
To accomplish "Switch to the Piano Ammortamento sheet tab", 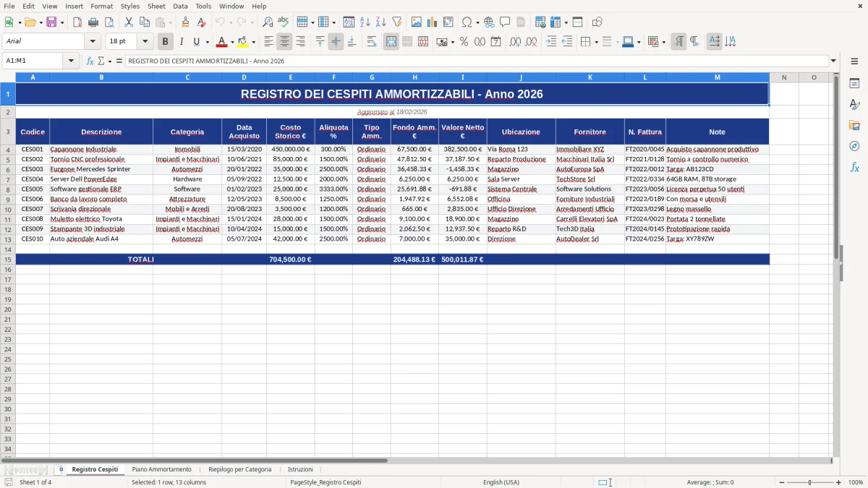I will [x=162, y=469].
